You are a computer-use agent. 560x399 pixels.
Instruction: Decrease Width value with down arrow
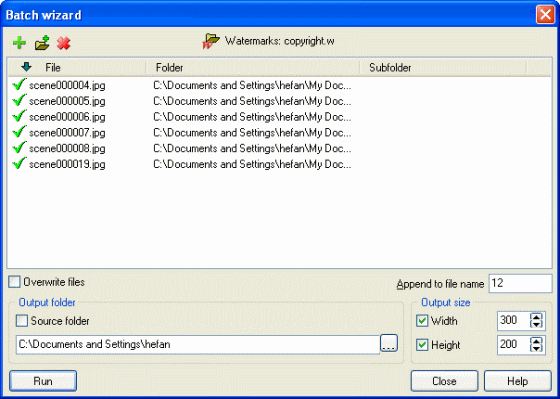point(536,324)
